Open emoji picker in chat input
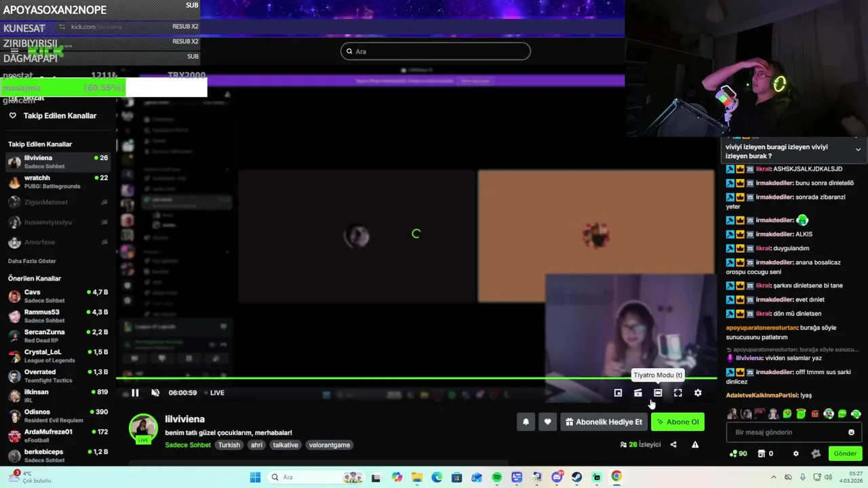 pos(851,432)
